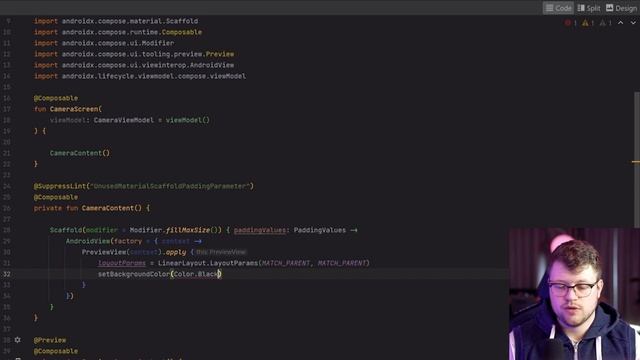Click the viewModel: CameraViewModel parameter
The height and width of the screenshot is (360, 640).
(x=130, y=120)
